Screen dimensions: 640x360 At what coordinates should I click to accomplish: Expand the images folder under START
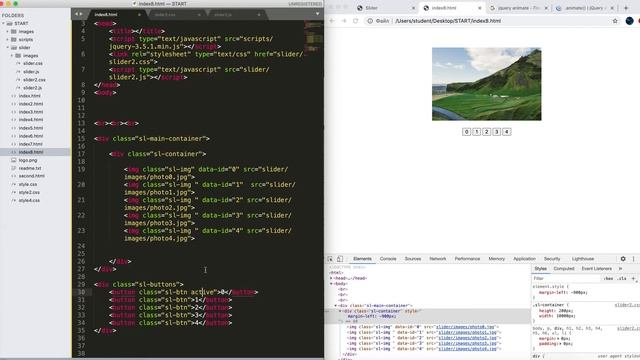[x=7, y=31]
